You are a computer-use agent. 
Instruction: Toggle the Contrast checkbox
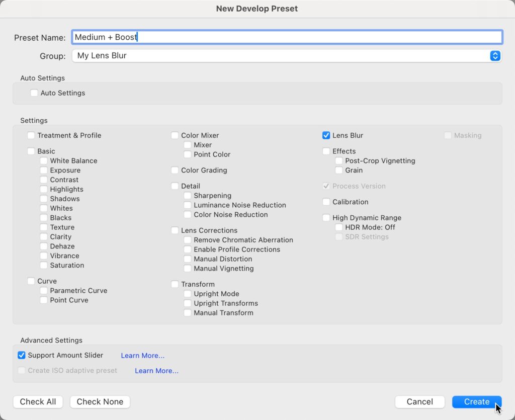43,180
